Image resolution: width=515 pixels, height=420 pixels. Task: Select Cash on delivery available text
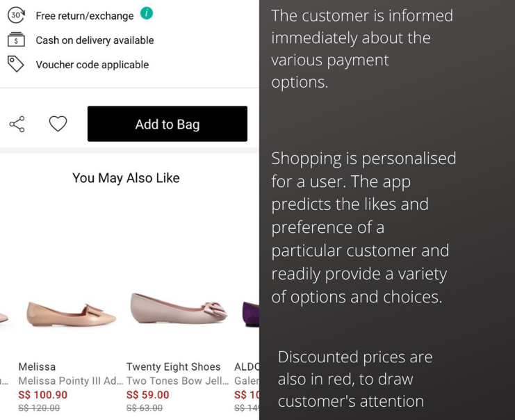[95, 40]
